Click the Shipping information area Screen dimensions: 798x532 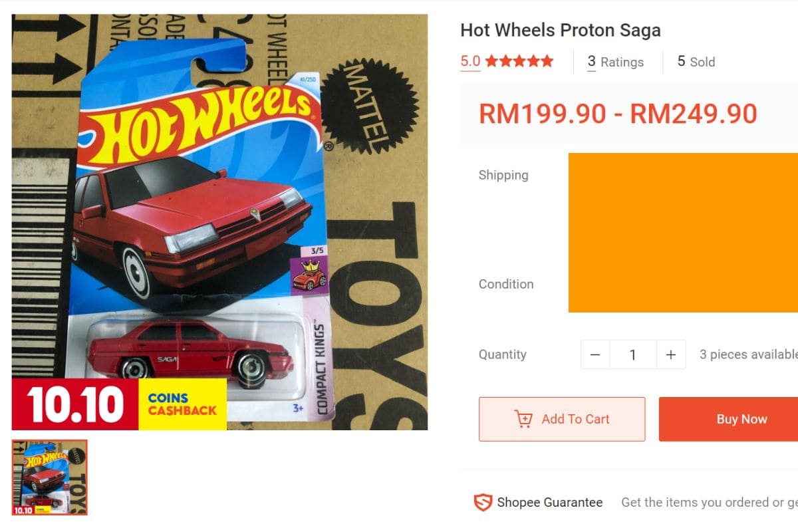(x=503, y=175)
